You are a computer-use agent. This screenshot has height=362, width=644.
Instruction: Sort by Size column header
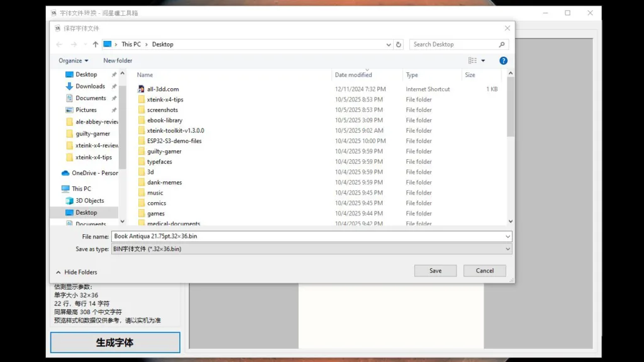tap(470, 75)
